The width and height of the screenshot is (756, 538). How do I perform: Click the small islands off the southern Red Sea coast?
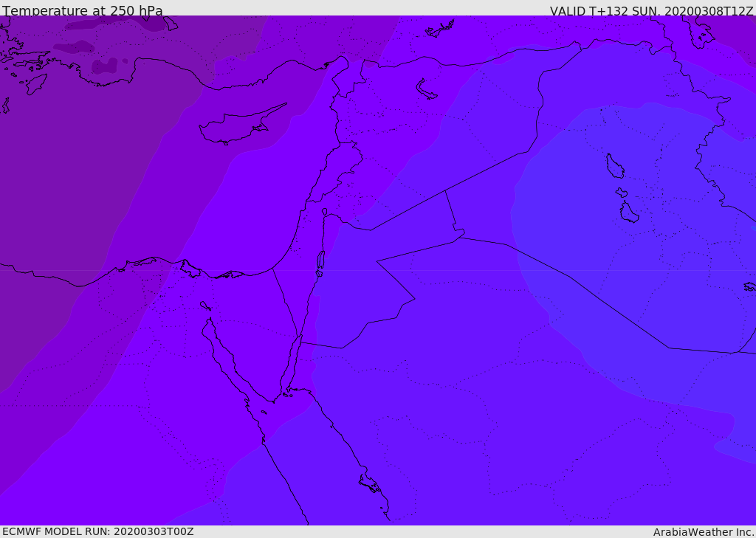tap(370, 484)
